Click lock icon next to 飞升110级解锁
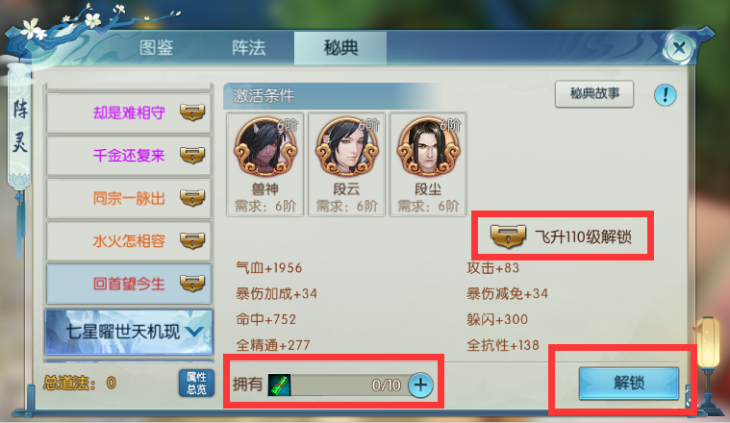This screenshot has width=730, height=423. [508, 236]
